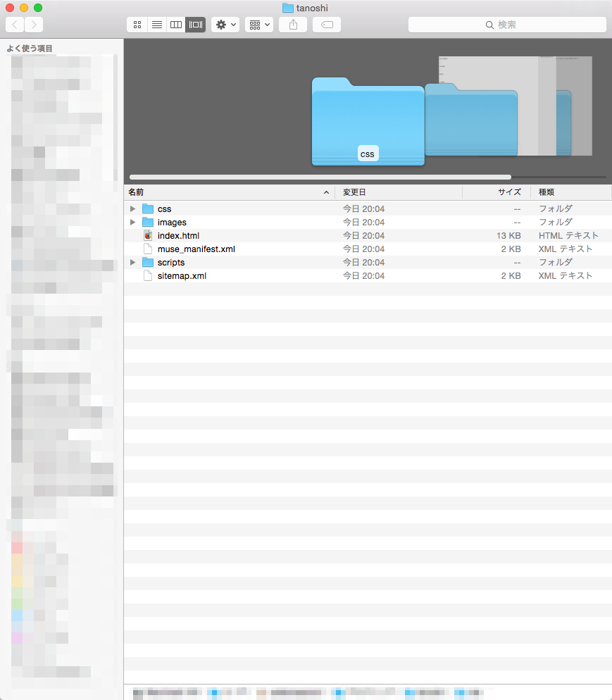Image resolution: width=612 pixels, height=700 pixels.
Task: Click the green zoom window button
Action: coord(38,8)
